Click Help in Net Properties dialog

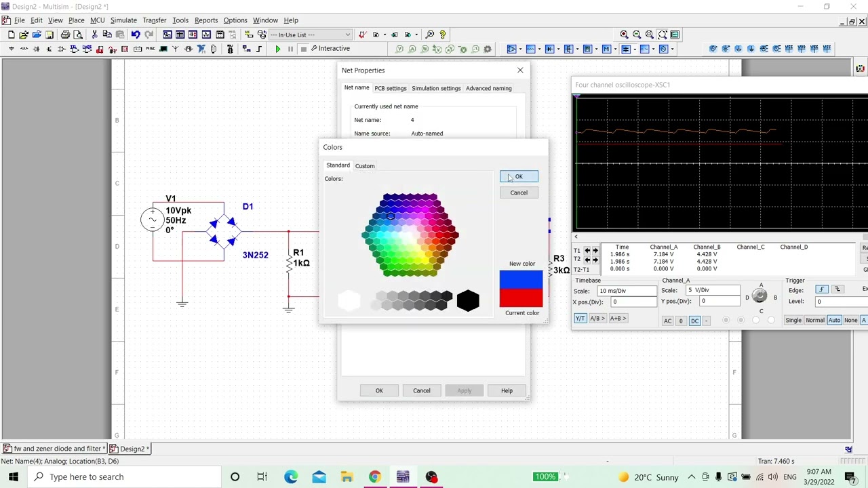507,390
